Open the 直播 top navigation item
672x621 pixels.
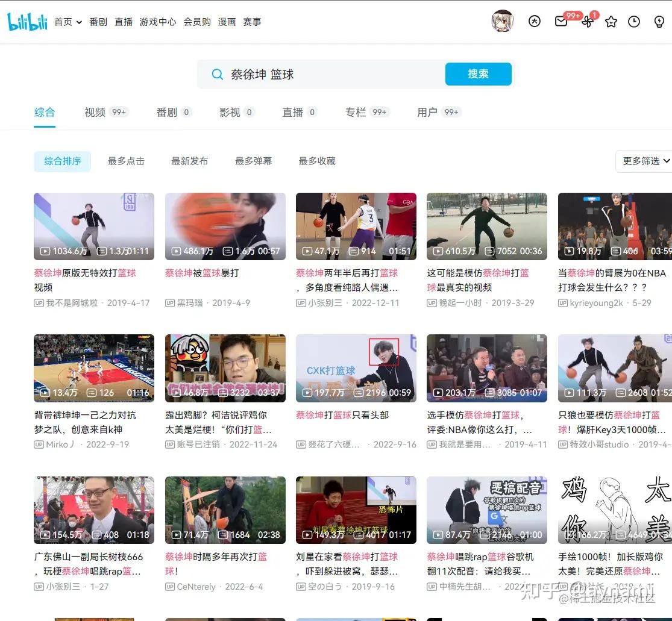click(x=124, y=22)
